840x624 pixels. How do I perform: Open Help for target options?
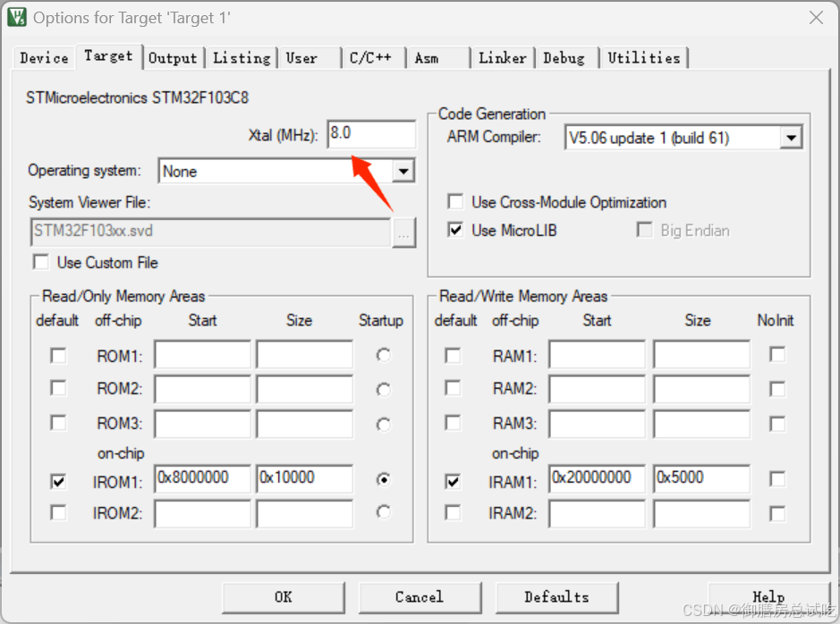[768, 597]
